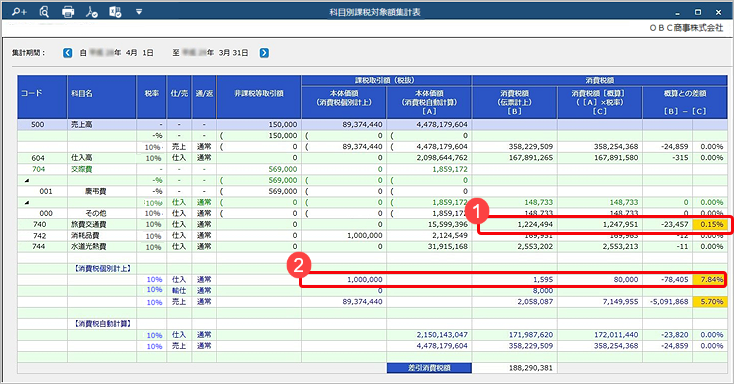Select the コード column header

[43, 97]
